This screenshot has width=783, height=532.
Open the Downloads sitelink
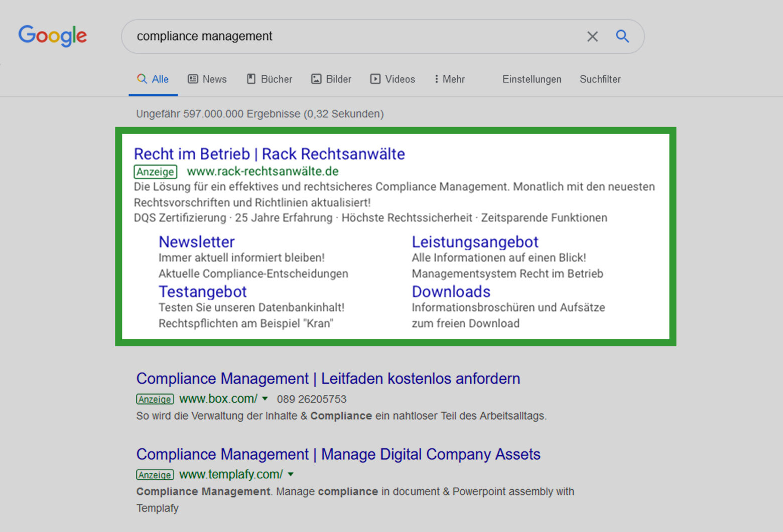451,292
